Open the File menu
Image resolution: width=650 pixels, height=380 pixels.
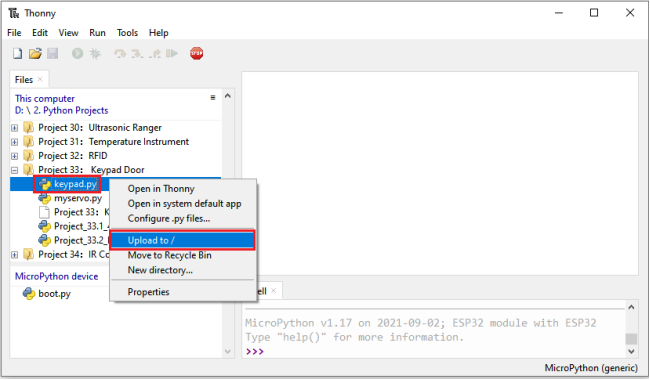coord(14,33)
